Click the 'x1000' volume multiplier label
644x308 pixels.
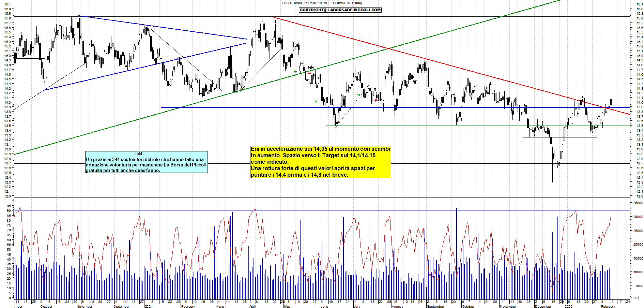coord(635,297)
